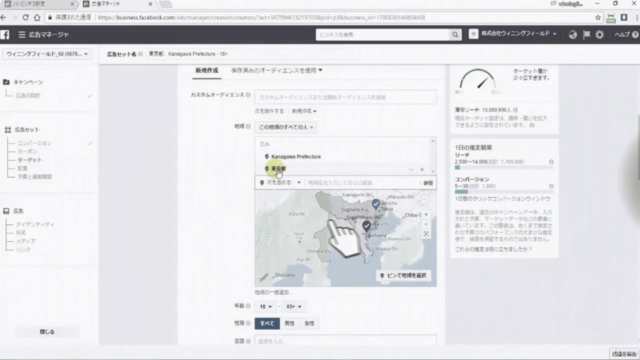Open 保存済みのオーディエンスを使用 dropdown
Viewport: 640px width, 360px height.
pos(277,71)
